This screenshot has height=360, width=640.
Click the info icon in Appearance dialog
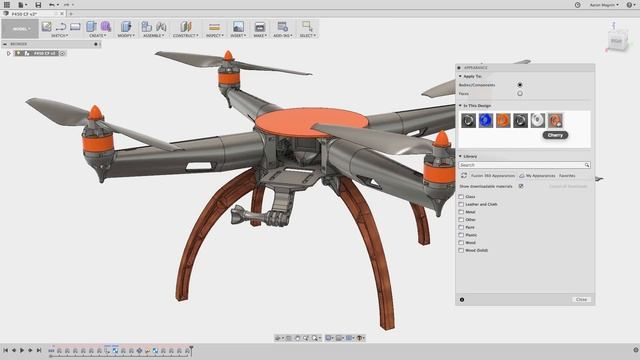462,300
